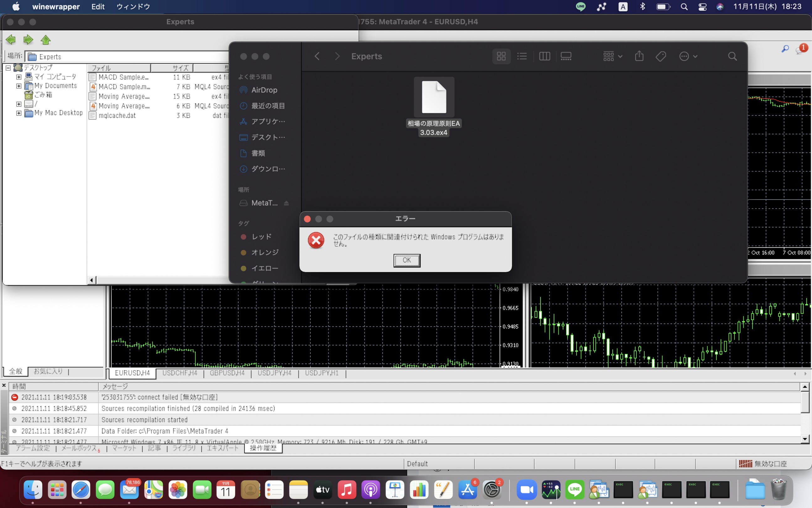The width and height of the screenshot is (812, 508).
Task: Open Finder more actions menu
Action: tap(688, 56)
